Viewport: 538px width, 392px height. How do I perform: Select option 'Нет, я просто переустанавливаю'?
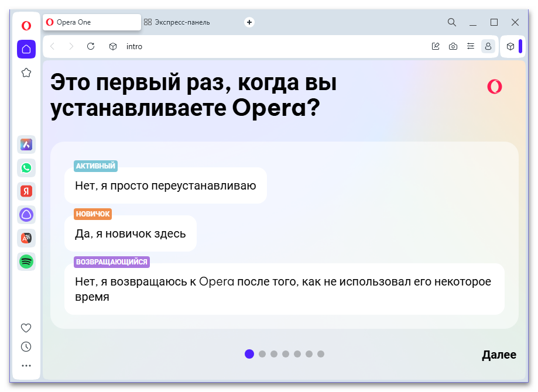(x=165, y=185)
